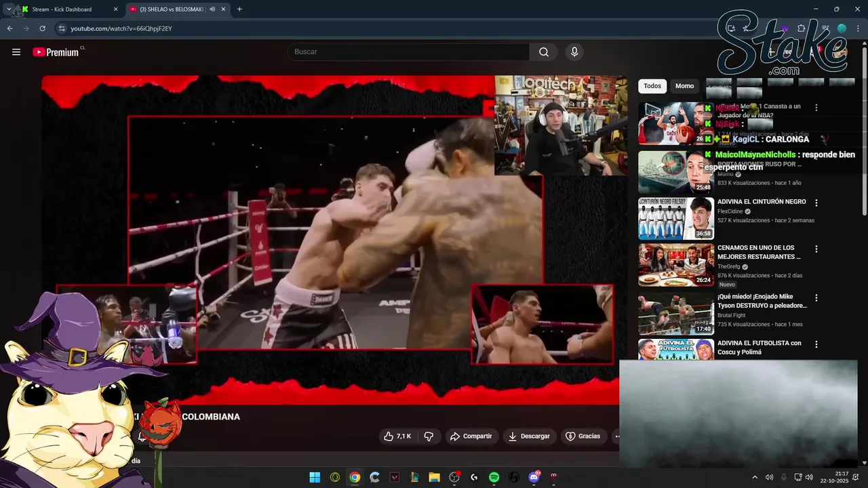Click the main boxing video player
The image size is (868, 488).
[334, 239]
